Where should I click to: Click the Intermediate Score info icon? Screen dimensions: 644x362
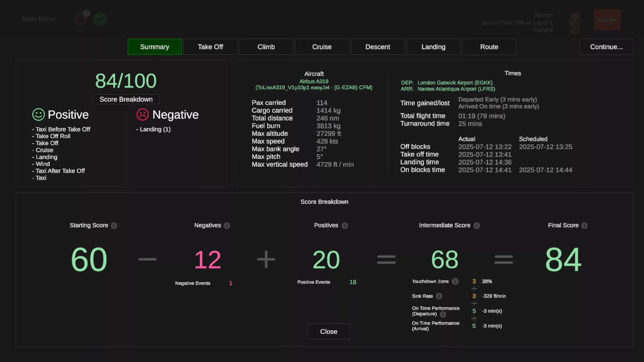point(476,225)
